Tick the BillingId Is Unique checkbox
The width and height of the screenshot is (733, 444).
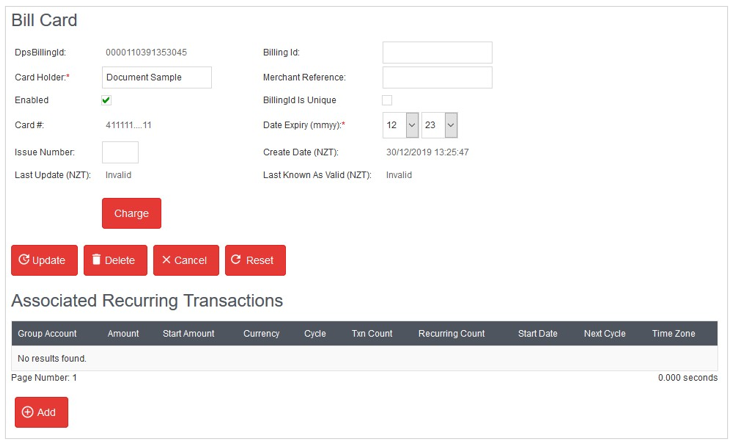pyautogui.click(x=387, y=100)
